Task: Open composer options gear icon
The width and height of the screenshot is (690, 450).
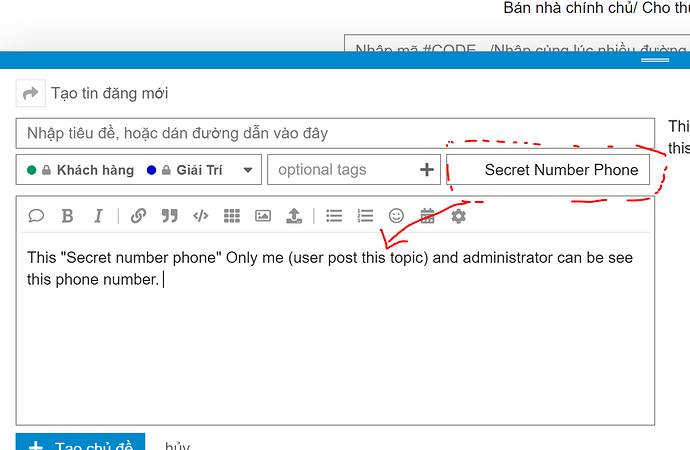Action: pos(459,216)
